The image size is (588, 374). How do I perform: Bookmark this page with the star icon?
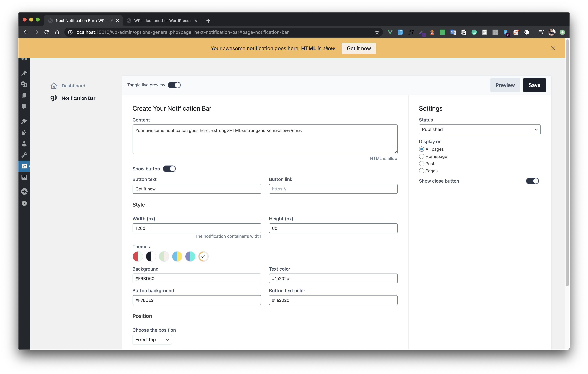tap(377, 32)
